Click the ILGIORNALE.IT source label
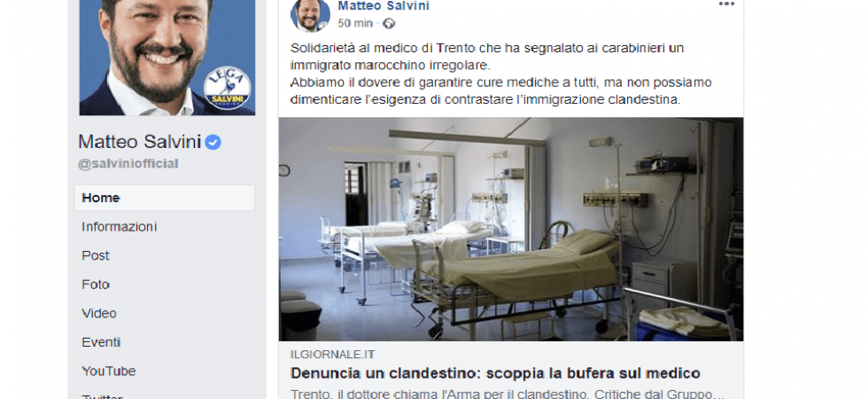The image size is (868, 399). tap(332, 355)
